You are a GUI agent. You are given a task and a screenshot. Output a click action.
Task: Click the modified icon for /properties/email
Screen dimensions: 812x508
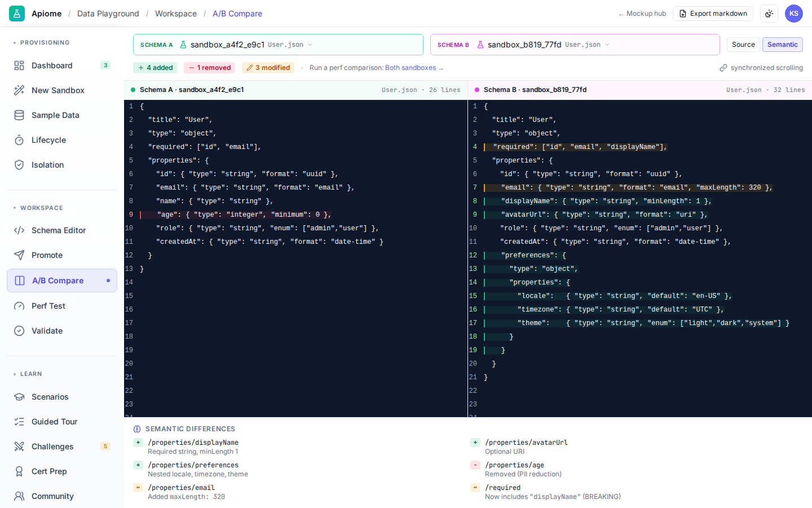138,488
